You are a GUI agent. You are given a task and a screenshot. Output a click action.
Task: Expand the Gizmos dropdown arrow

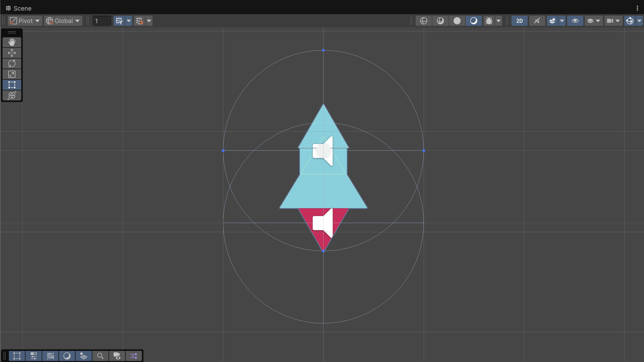639,21
